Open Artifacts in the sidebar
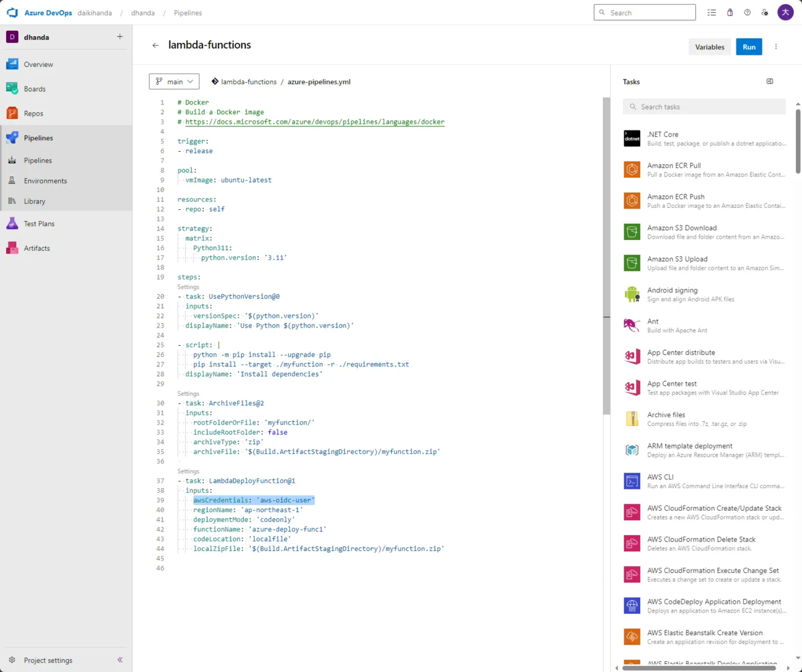Screen dimensions: 802x672 (66, 248)
